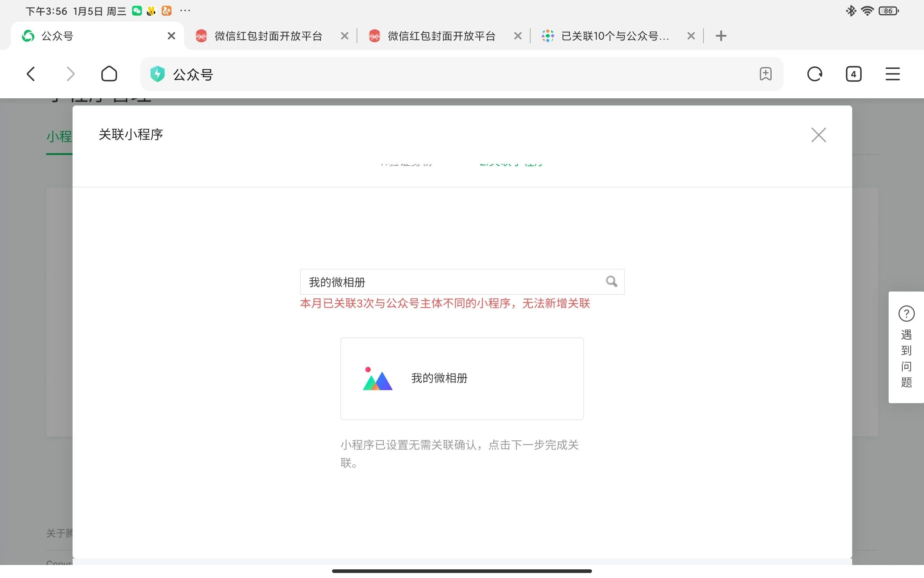Click the 公众号 address bar text
The image size is (924, 578).
point(193,74)
